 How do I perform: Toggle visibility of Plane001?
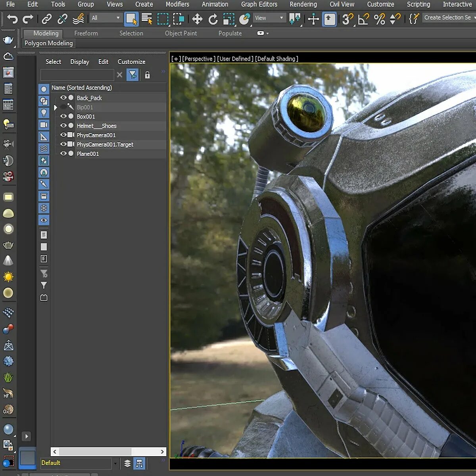(x=63, y=154)
